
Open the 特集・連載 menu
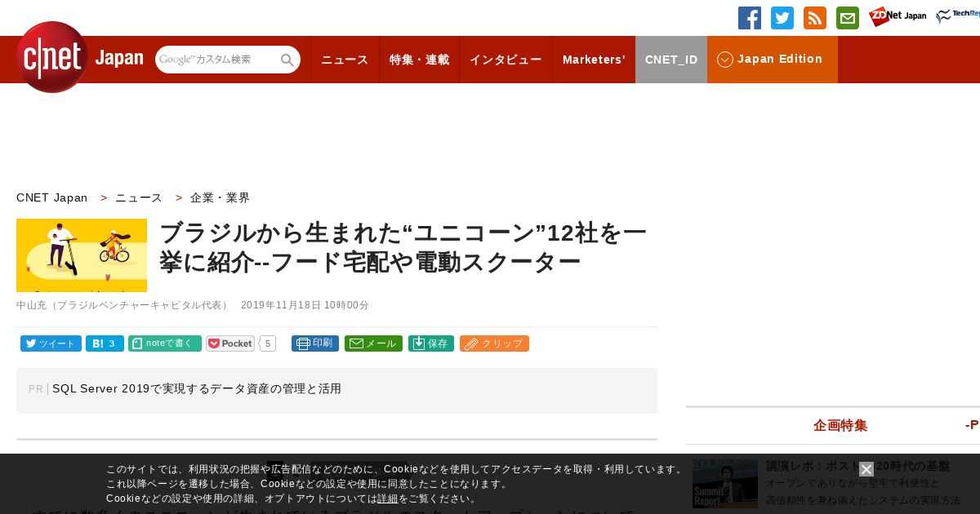tap(419, 60)
